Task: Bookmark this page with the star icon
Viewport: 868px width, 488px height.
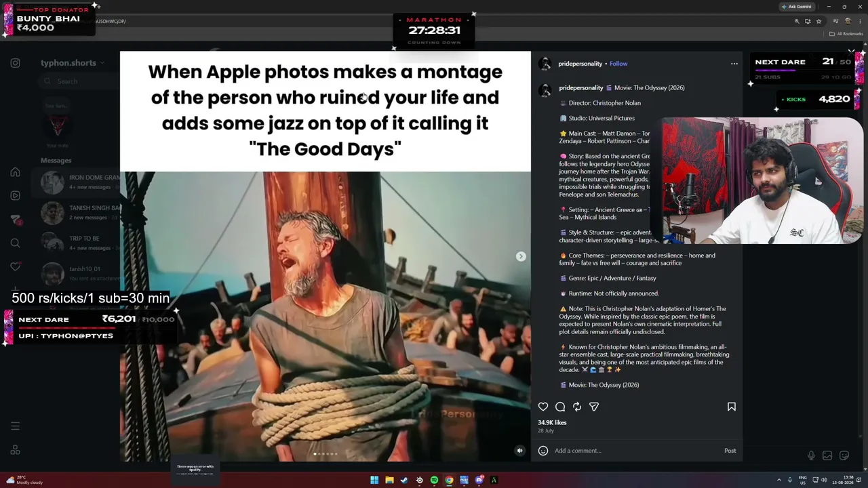Action: click(x=818, y=21)
